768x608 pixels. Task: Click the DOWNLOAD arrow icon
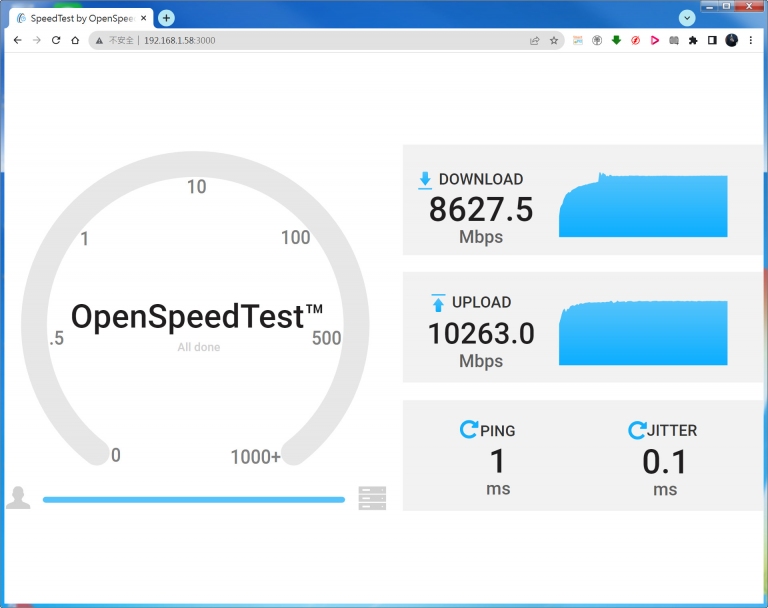tap(425, 180)
